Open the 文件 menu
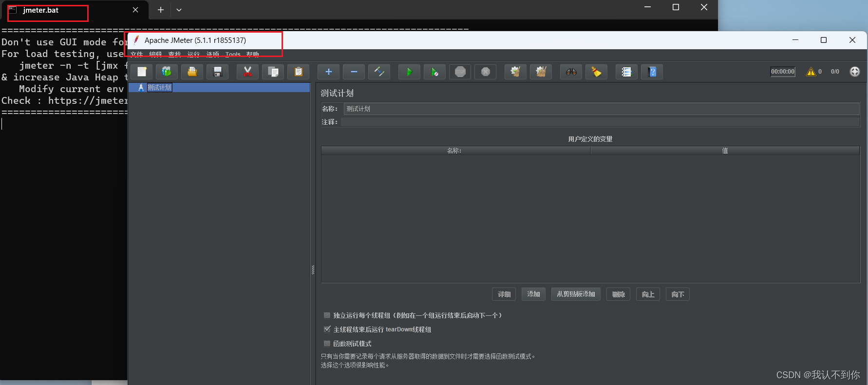Image resolution: width=868 pixels, height=385 pixels. (x=137, y=54)
